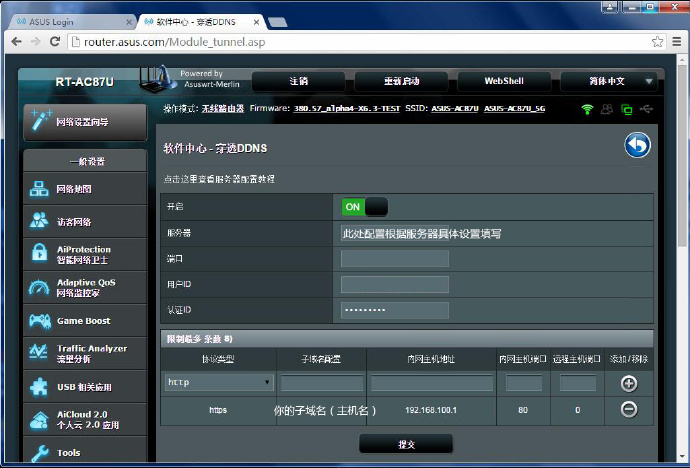Click the blue back arrow icon
690x468 pixels.
[637, 145]
